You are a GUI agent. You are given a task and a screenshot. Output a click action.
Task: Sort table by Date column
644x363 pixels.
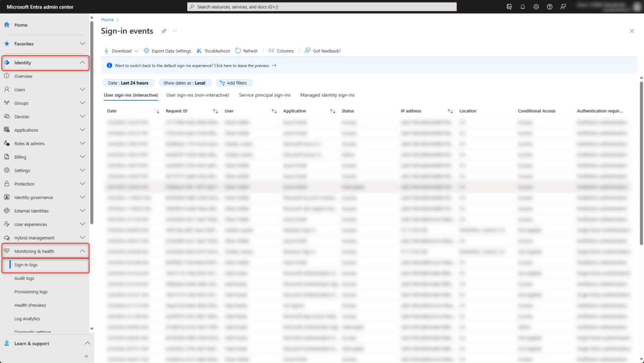pyautogui.click(x=156, y=111)
